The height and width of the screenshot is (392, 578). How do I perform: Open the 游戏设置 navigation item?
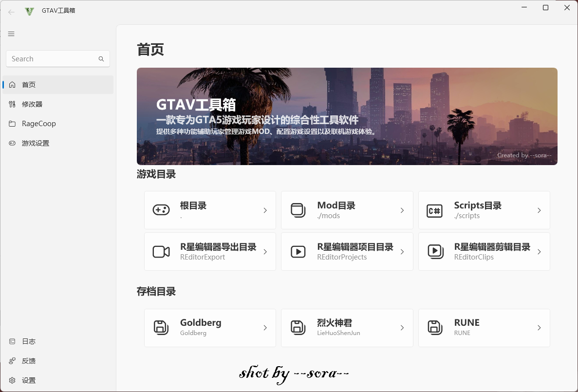point(58,143)
